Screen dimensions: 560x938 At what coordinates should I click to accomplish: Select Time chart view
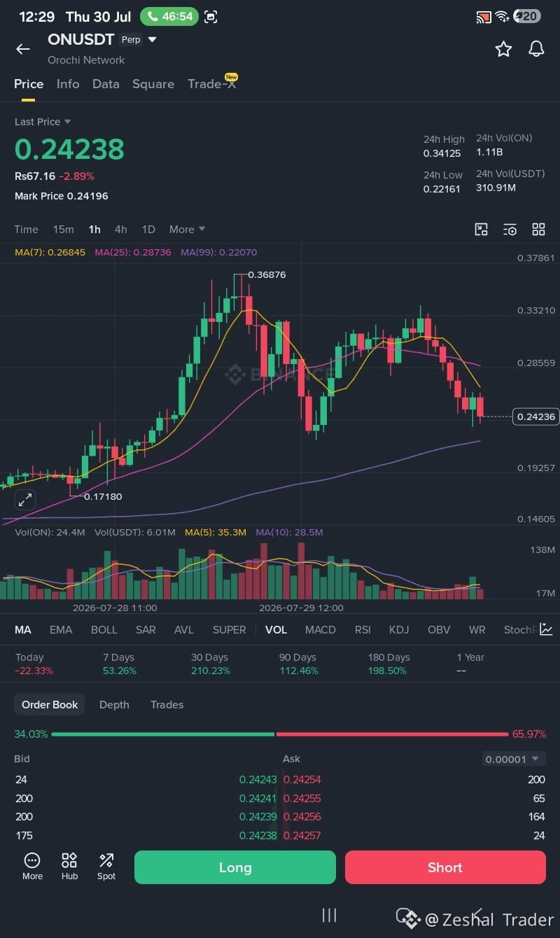[27, 230]
